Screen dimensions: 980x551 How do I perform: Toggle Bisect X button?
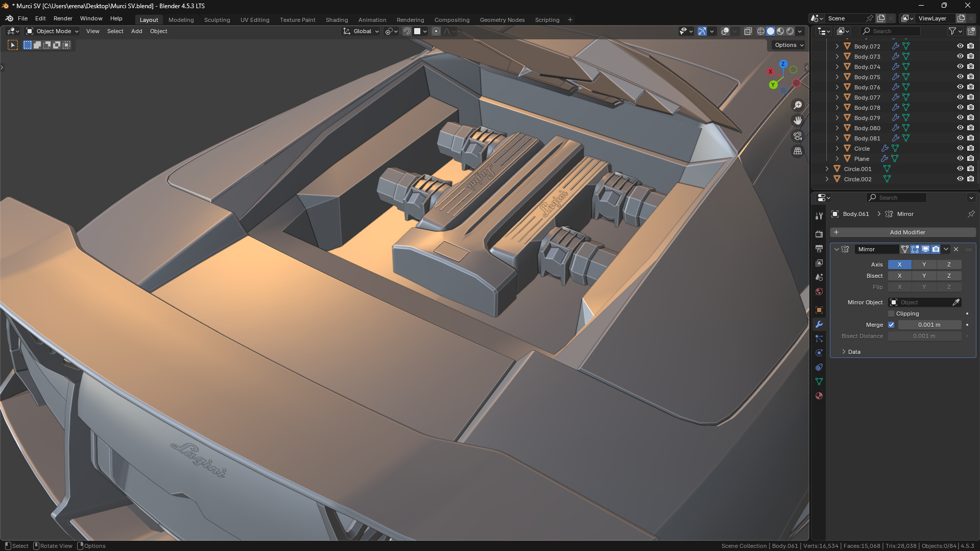(x=899, y=276)
